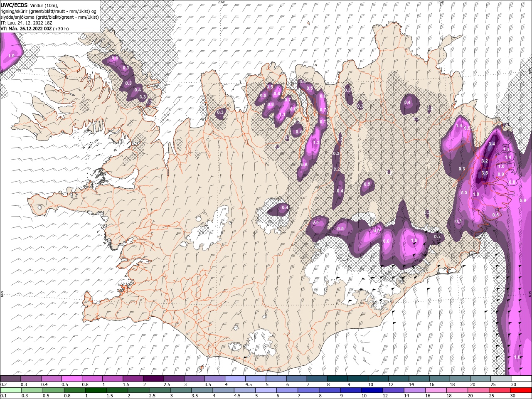
Task: Pick lower legend swatch labeled 8
Action: [x=330, y=390]
